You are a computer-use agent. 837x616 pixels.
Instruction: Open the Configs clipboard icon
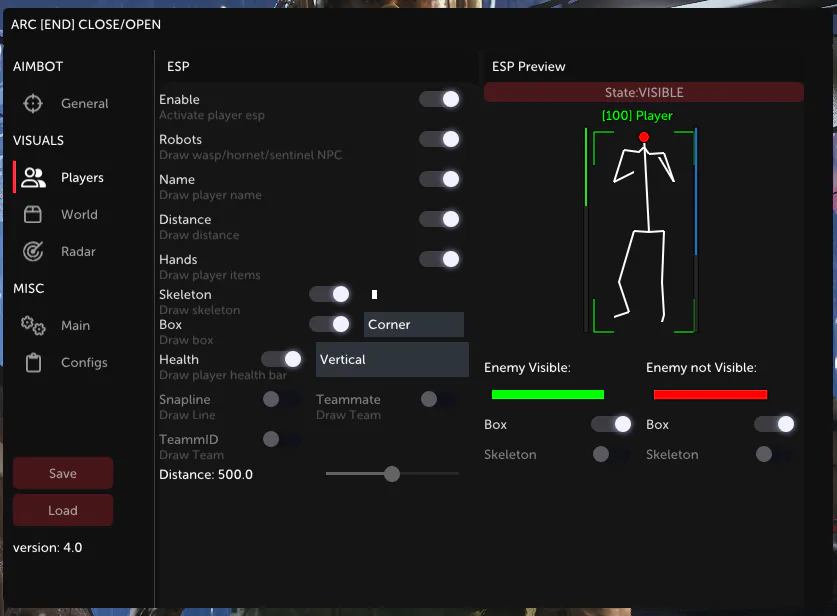coord(33,362)
